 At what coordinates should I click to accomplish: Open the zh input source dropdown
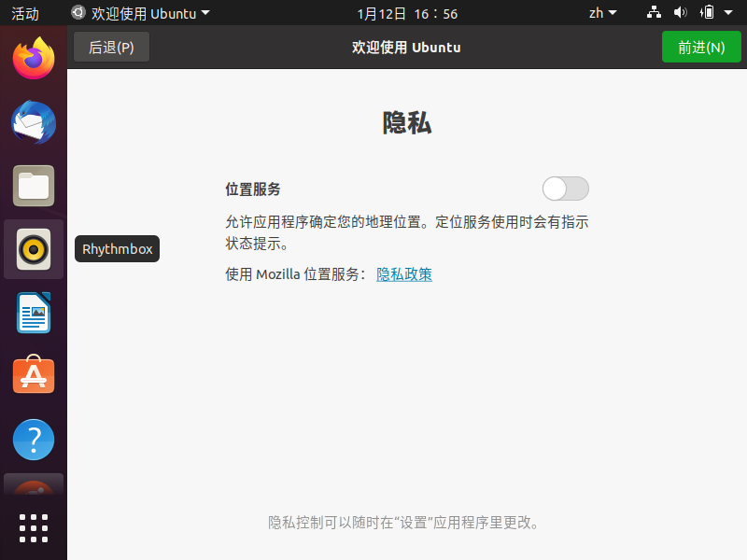point(602,13)
